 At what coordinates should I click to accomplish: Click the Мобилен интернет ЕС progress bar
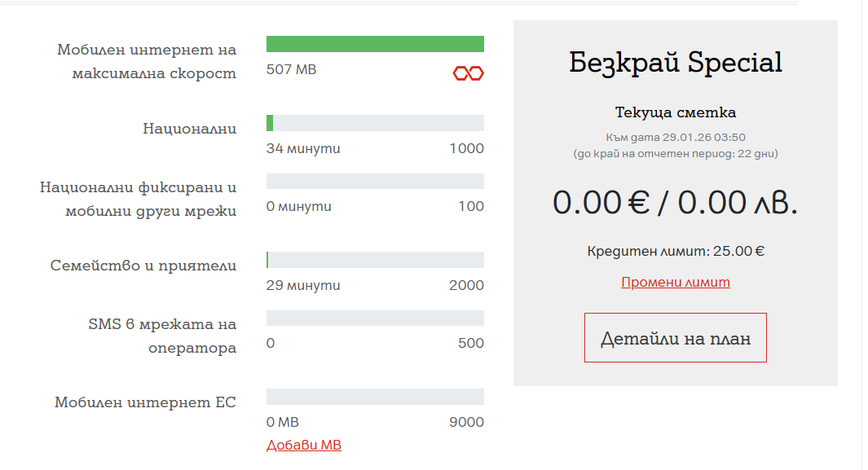click(x=375, y=397)
